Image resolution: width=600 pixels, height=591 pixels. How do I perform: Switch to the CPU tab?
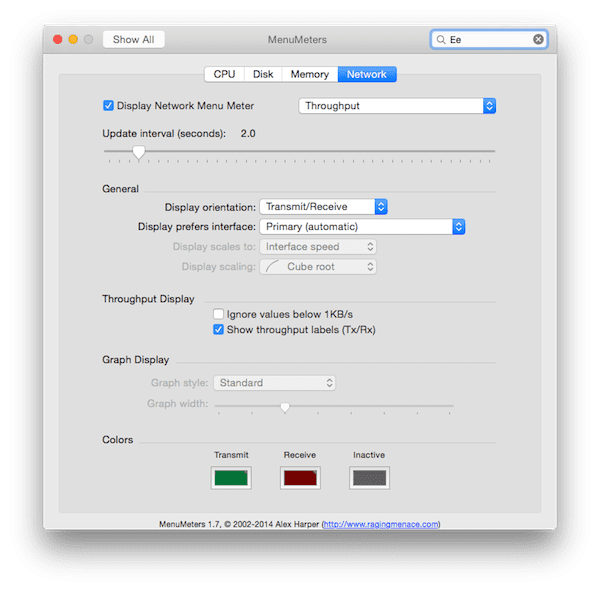[x=224, y=74]
